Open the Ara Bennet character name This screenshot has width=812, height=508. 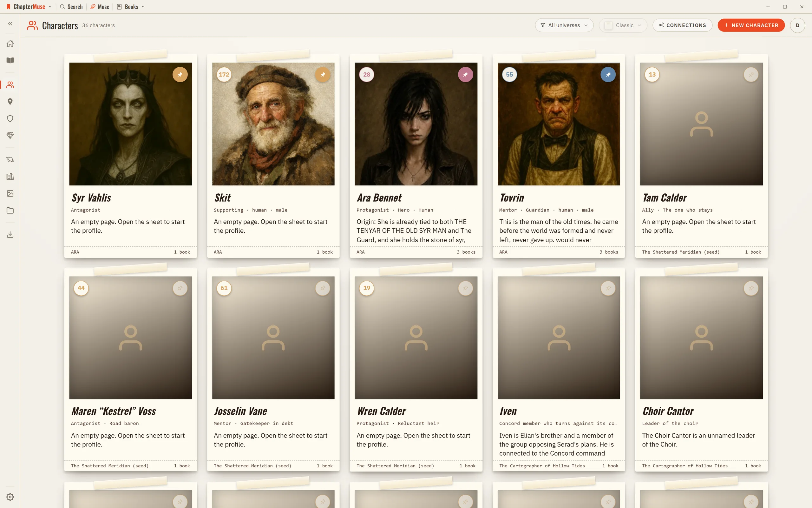coord(379,197)
